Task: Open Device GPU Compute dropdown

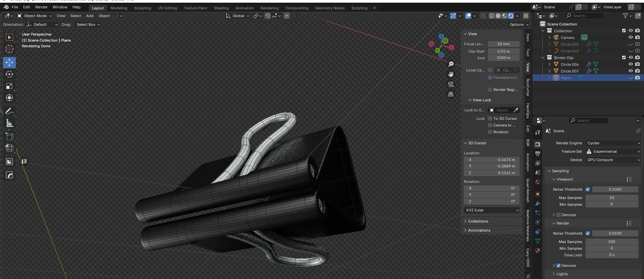Action: point(613,160)
